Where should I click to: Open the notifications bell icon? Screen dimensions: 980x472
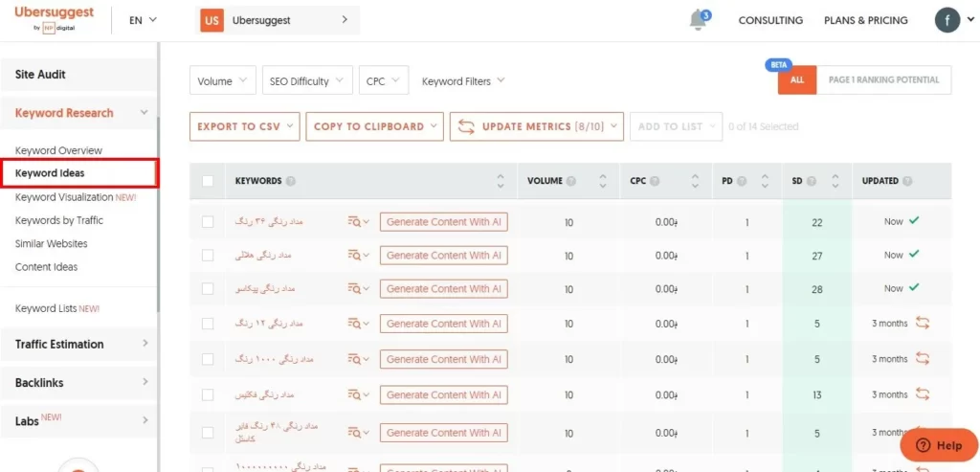click(700, 20)
